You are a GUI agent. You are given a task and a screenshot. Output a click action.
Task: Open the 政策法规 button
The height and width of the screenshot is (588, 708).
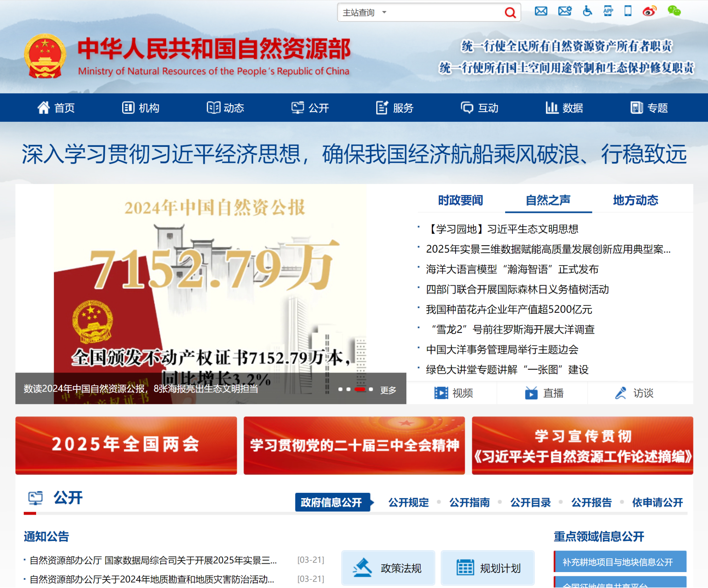[x=388, y=568]
